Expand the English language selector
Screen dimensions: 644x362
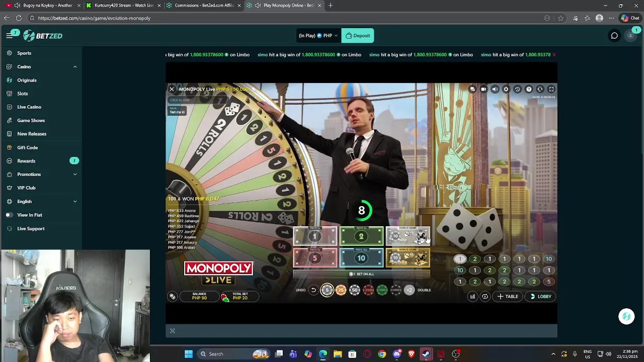tap(75, 202)
